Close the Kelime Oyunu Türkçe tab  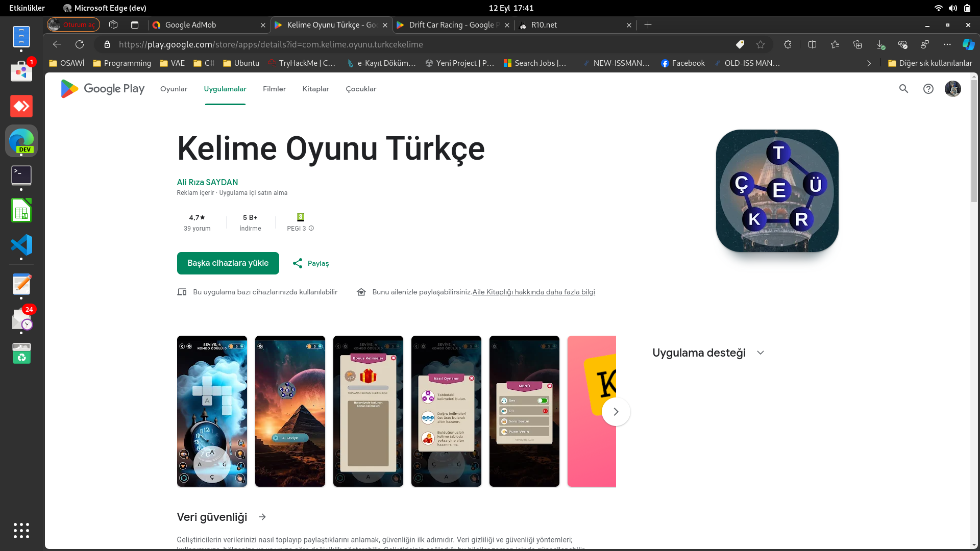(385, 25)
